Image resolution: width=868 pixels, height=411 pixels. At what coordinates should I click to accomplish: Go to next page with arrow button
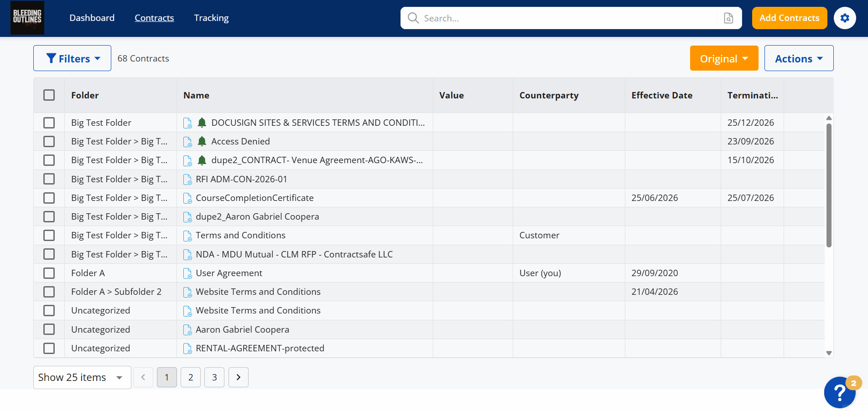238,377
